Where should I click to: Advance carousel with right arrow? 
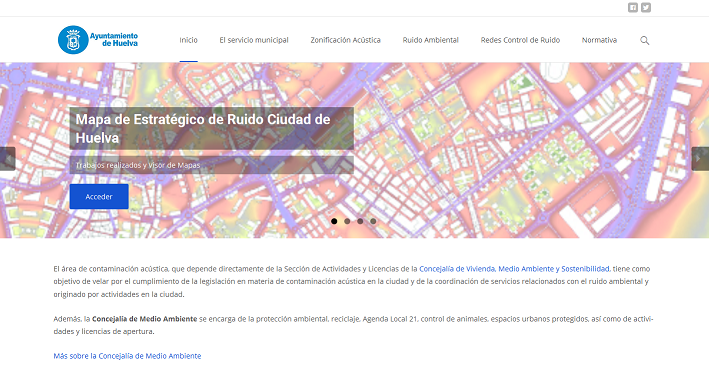click(700, 159)
